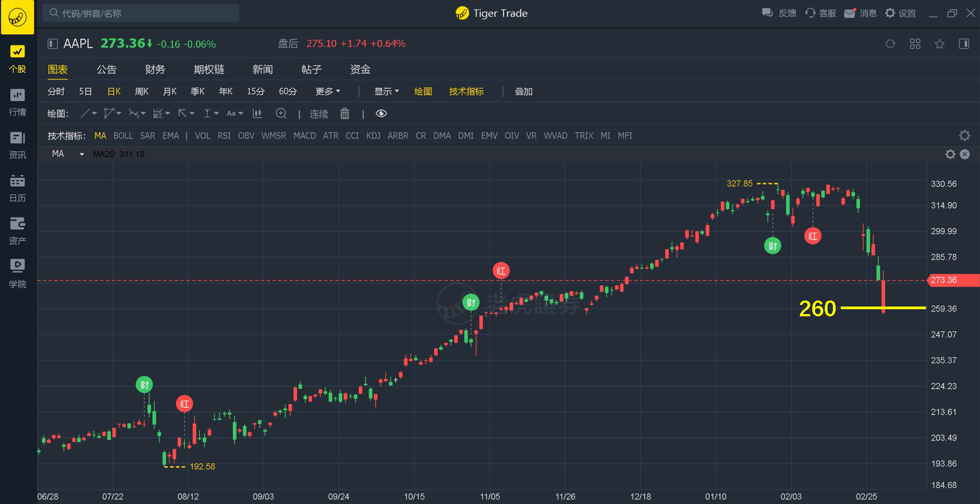The width and height of the screenshot is (980, 504).
Task: Open the 行情 market sidebar icon
Action: pyautogui.click(x=17, y=102)
